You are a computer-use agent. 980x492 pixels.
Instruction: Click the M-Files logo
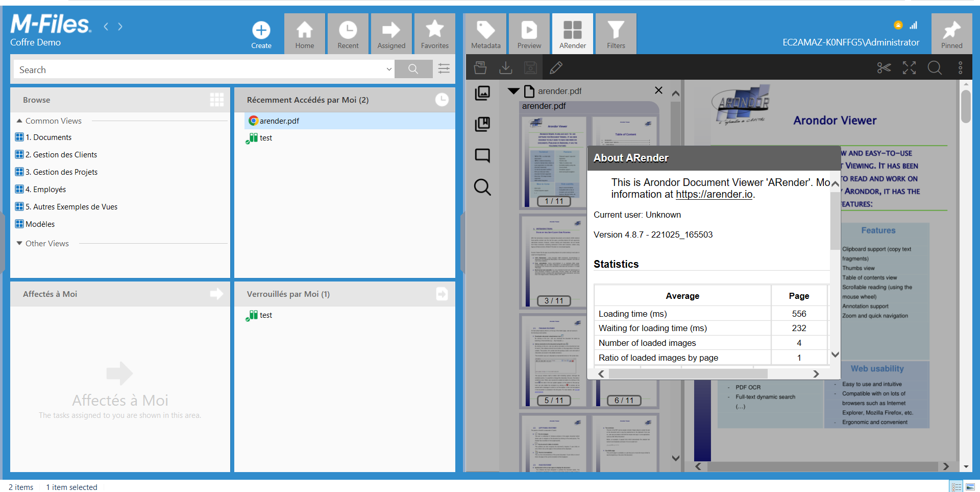tap(51, 24)
